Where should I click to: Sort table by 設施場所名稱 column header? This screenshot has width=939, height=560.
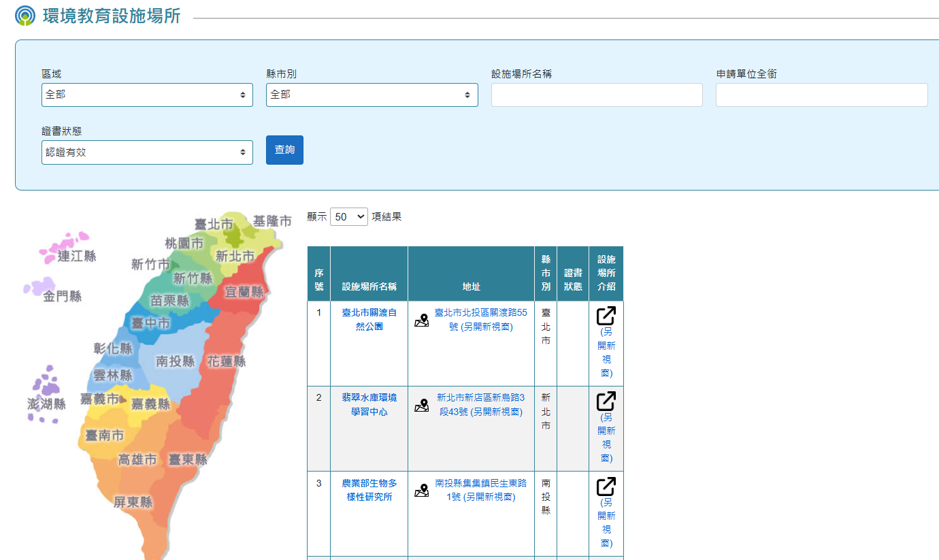[369, 286]
